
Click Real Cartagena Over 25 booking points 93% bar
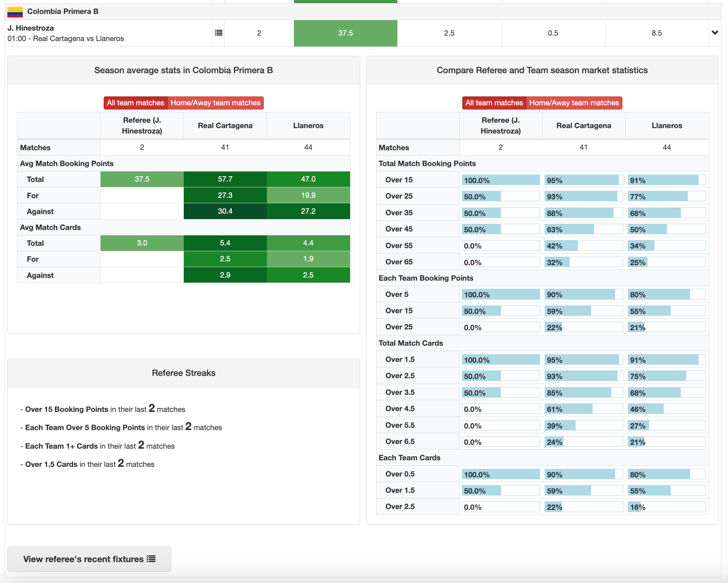coord(584,196)
